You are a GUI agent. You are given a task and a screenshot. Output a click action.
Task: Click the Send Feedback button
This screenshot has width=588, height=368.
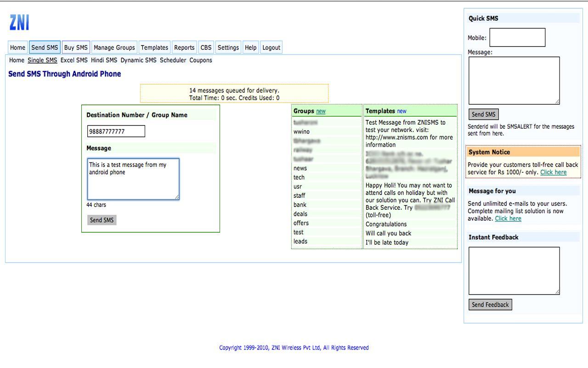pyautogui.click(x=490, y=305)
